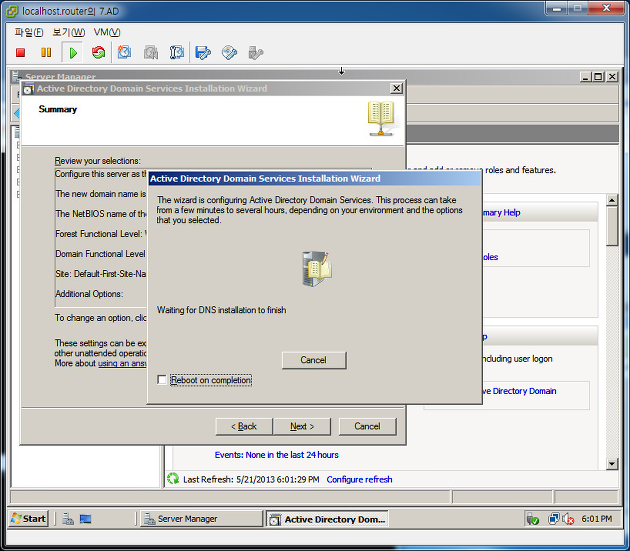Click the Active Directory Domain link in Server Manager
The height and width of the screenshot is (551, 630).
click(x=520, y=391)
